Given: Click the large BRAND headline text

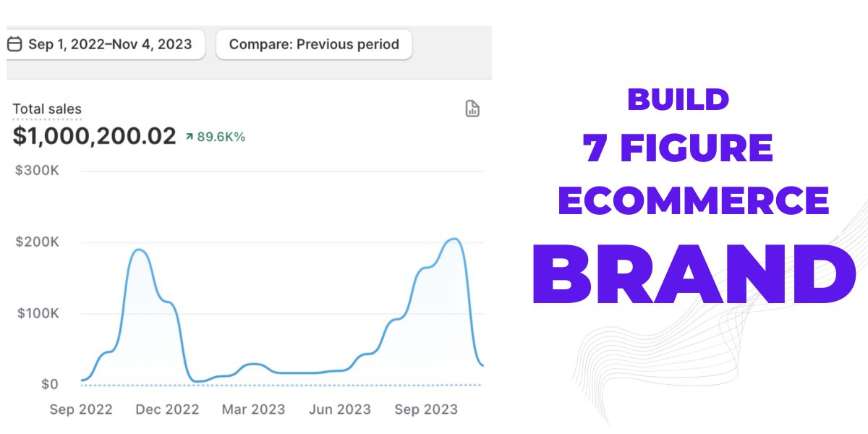Looking at the screenshot, I should pyautogui.click(x=694, y=276).
